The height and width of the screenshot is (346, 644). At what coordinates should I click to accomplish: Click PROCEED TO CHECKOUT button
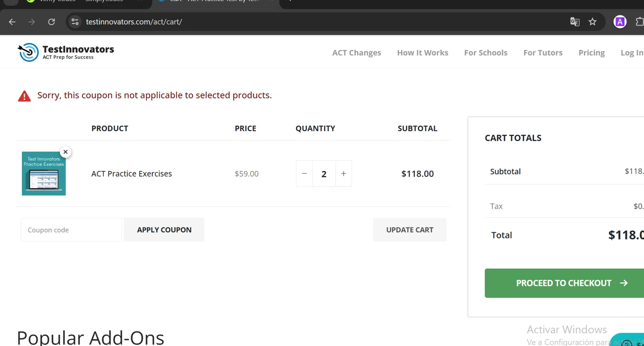(x=565, y=283)
